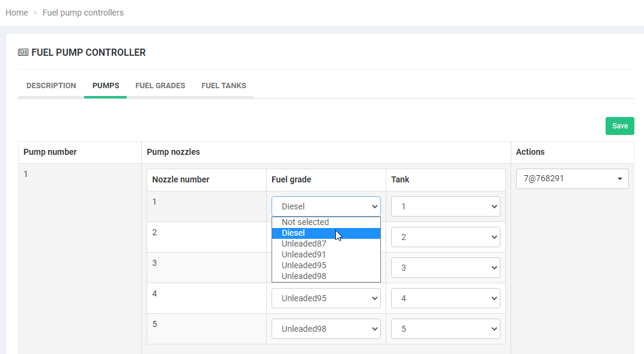The height and width of the screenshot is (354, 644).
Task: Choose Unleaded95 in the open dropdown list
Action: pos(303,265)
